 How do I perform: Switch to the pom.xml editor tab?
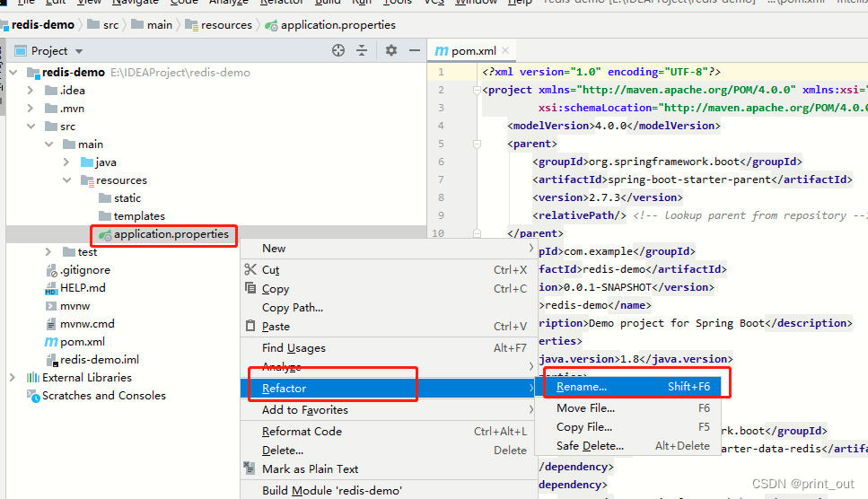(x=473, y=51)
